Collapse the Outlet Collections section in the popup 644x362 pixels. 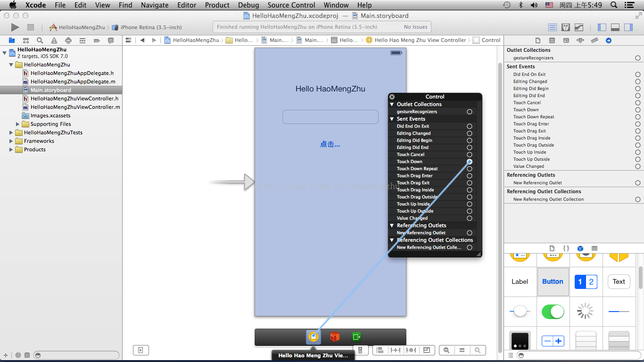[x=392, y=104]
